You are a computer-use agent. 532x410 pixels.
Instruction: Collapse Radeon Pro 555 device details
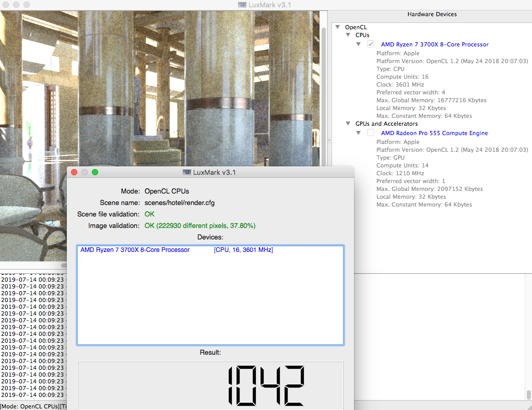[x=358, y=133]
